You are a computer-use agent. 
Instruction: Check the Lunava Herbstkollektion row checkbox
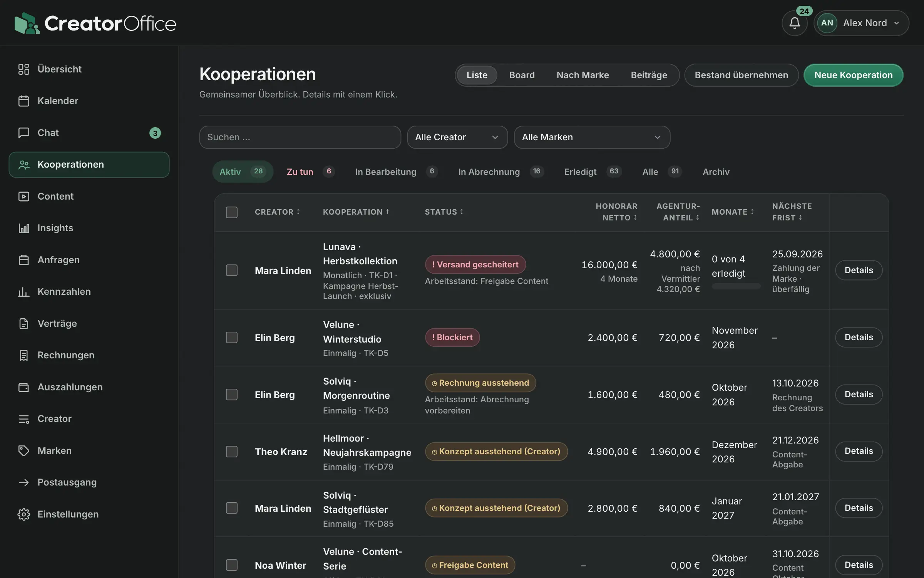click(x=232, y=270)
